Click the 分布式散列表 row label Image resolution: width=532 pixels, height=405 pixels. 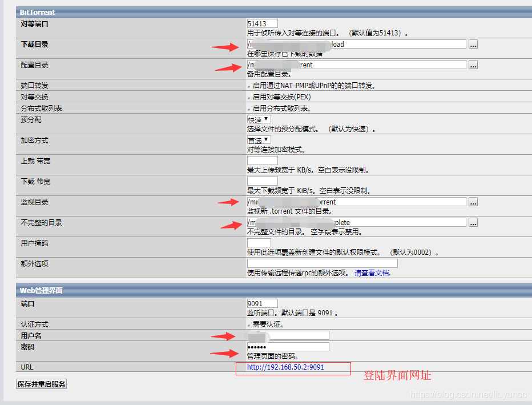[42, 109]
